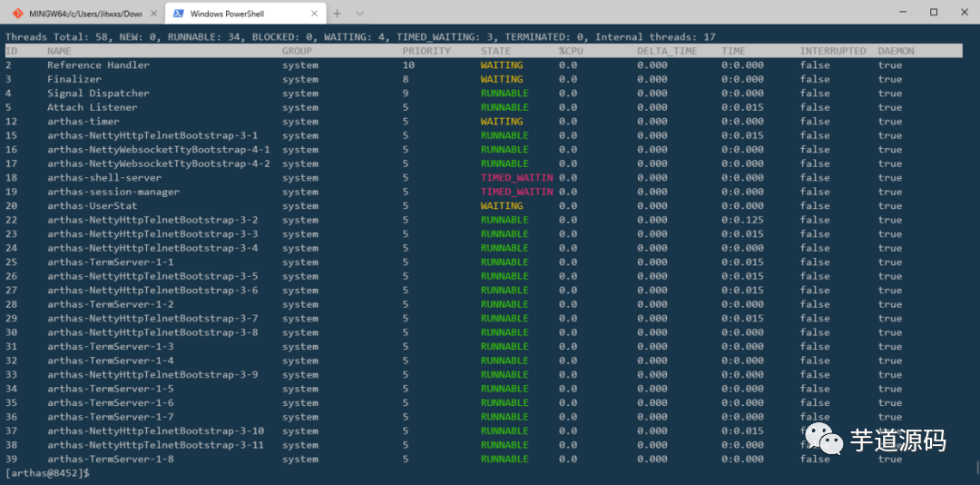The width and height of the screenshot is (980, 485).
Task: Select arthas-NettyHttpTelnetBootstrap-3-10 thread name
Action: point(156,431)
